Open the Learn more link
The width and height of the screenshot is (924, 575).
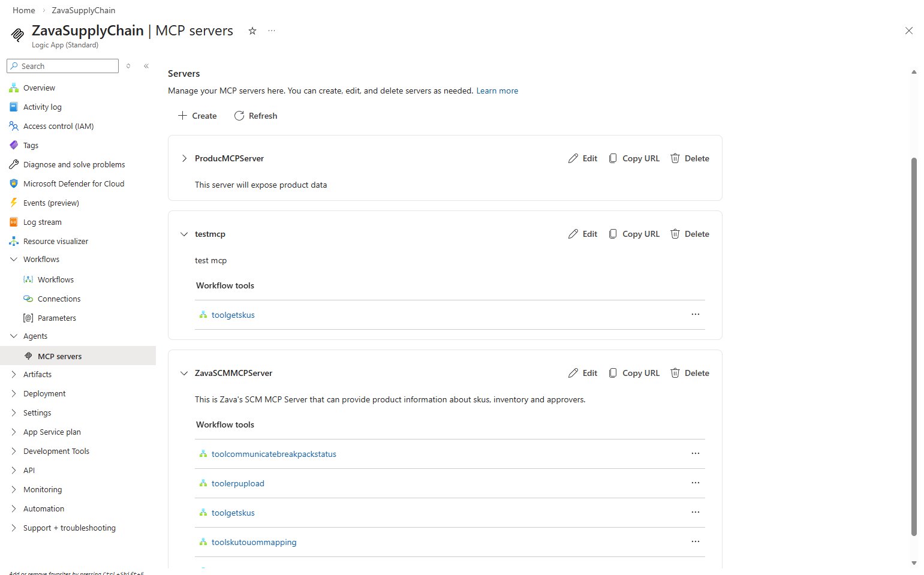(496, 91)
